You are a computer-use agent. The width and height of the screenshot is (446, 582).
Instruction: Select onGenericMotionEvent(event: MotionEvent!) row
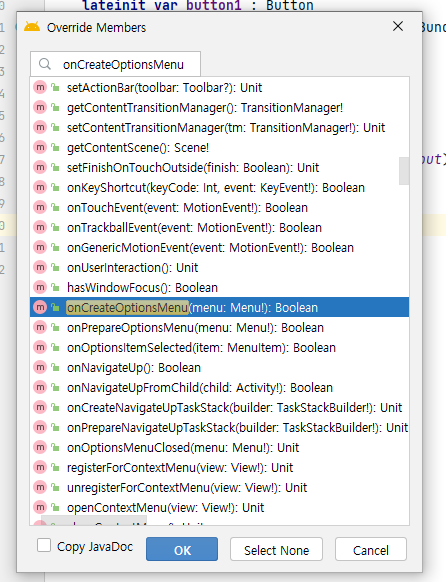(x=219, y=248)
